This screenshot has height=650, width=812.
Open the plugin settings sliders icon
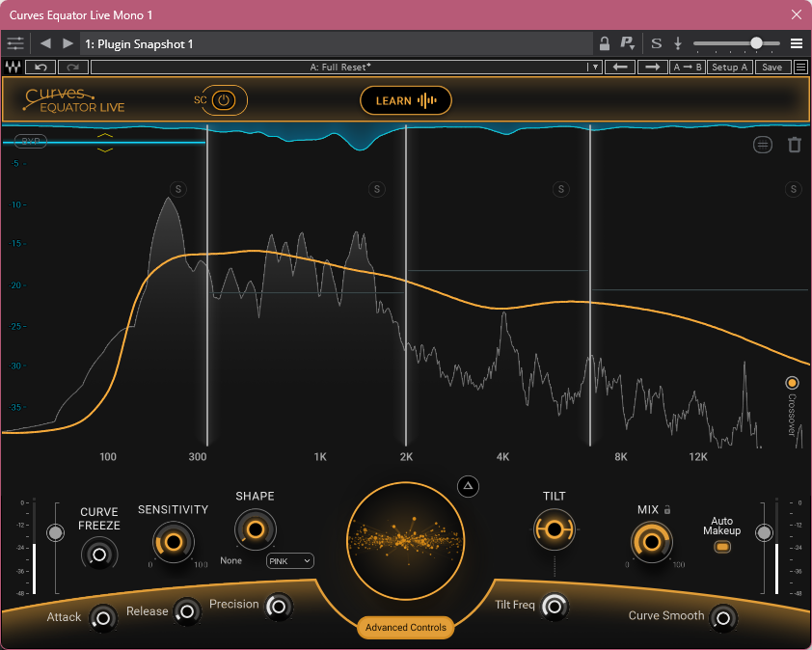pyautogui.click(x=15, y=43)
